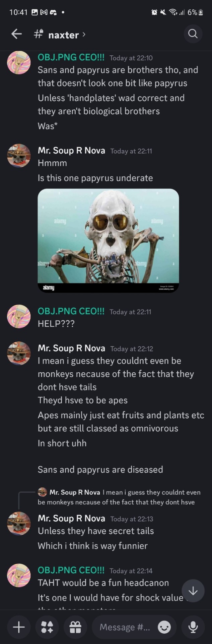The height and width of the screenshot is (644, 212).
Task: Jump to the replied message preview
Action: [x=119, y=497]
